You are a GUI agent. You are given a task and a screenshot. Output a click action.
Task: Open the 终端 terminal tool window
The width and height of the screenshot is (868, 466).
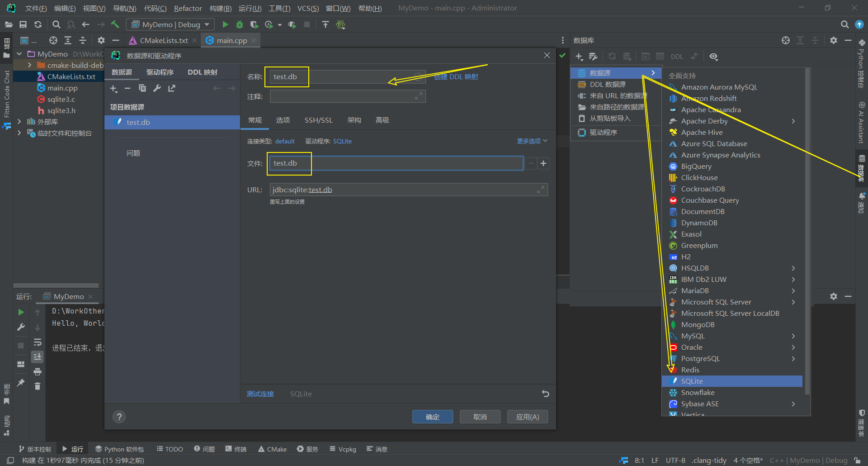pos(236,449)
